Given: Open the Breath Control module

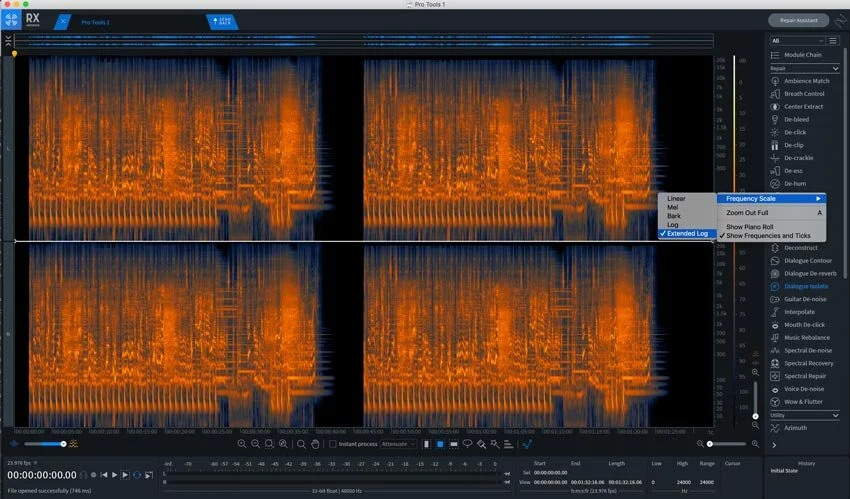Looking at the screenshot, I should pyautogui.click(x=797, y=94).
